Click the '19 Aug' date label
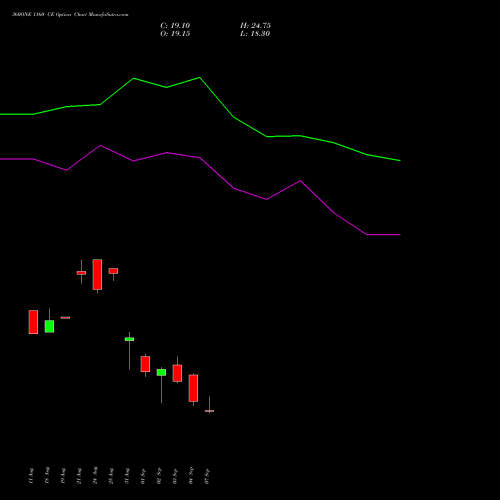 (x=63, y=476)
